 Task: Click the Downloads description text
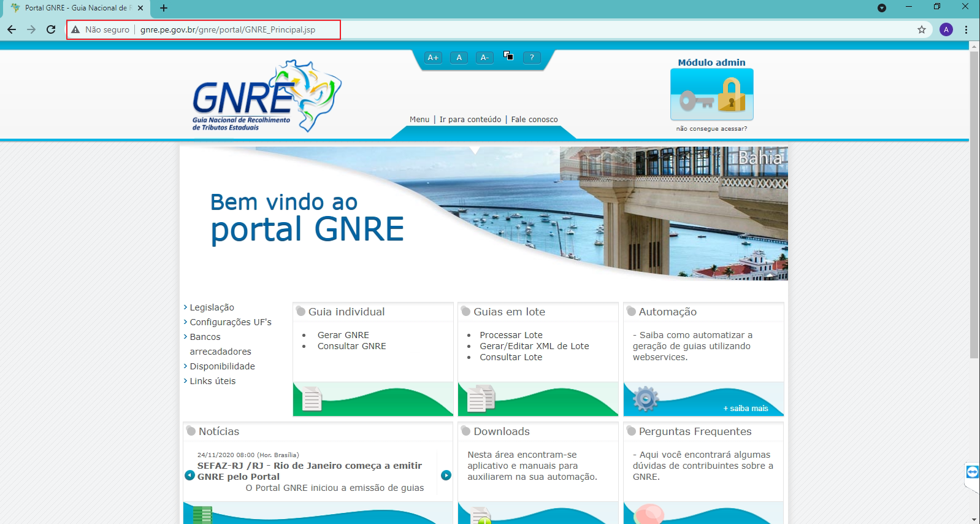tap(532, 466)
